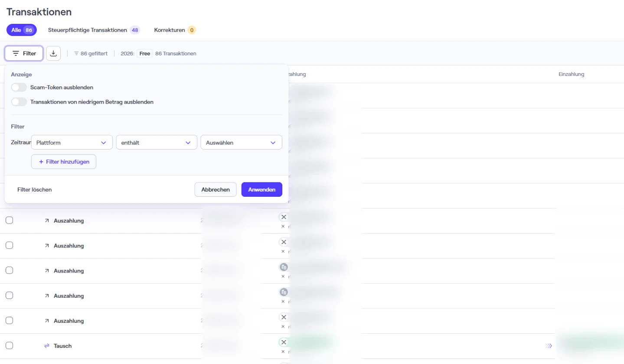Apply filters with the Anwenden button
The height and width of the screenshot is (364, 624).
[262, 189]
